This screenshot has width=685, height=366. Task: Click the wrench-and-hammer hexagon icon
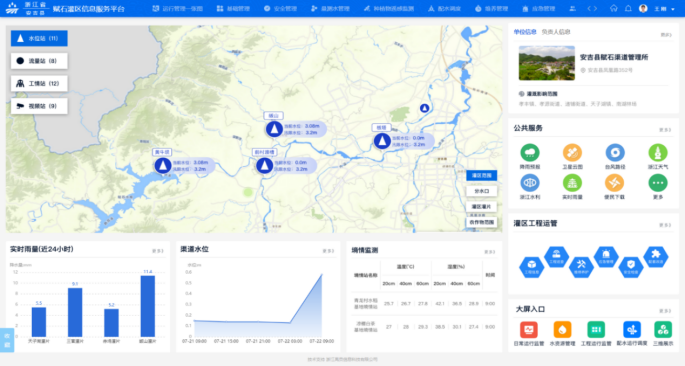pyautogui.click(x=581, y=266)
